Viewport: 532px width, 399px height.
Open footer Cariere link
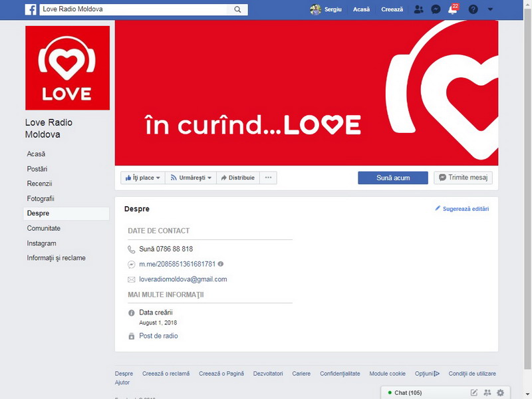click(x=301, y=374)
